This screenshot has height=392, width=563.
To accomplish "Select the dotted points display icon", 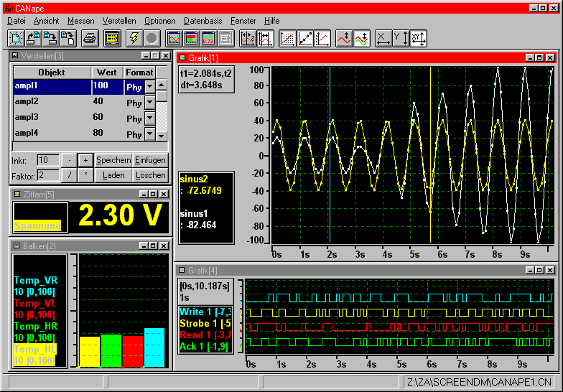I will [x=287, y=38].
